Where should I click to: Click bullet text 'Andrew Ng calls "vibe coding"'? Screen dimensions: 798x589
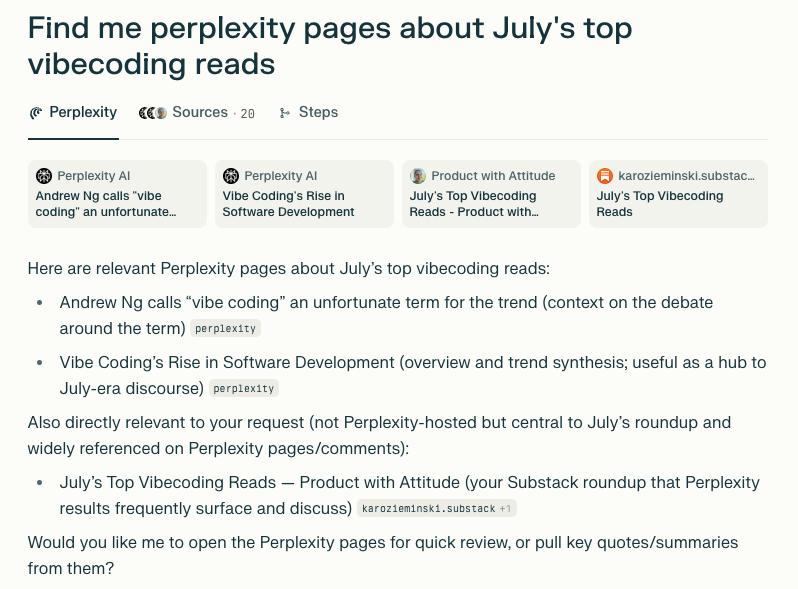386,316
